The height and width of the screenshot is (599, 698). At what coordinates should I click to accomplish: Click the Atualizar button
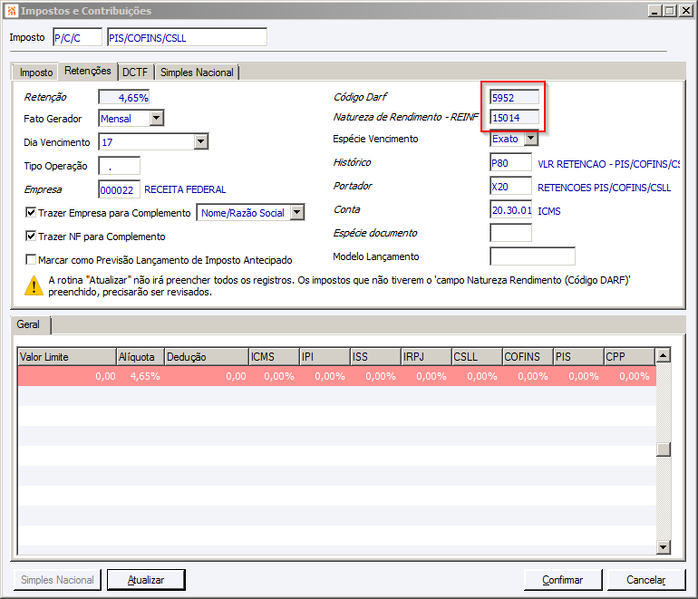click(146, 580)
